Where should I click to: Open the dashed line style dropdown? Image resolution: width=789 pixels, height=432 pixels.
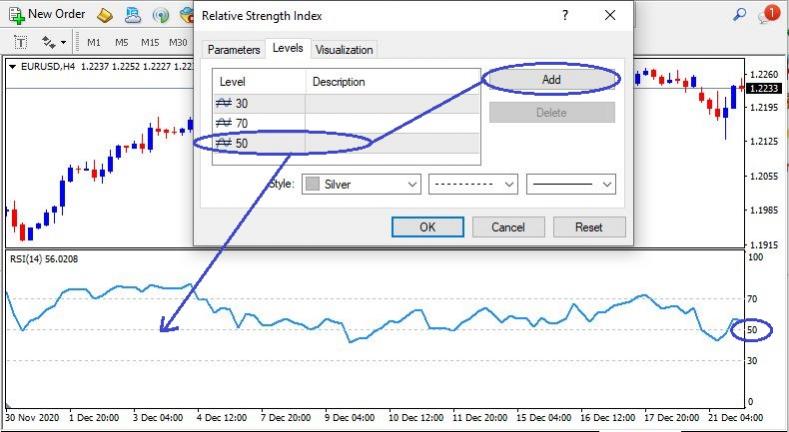point(473,184)
